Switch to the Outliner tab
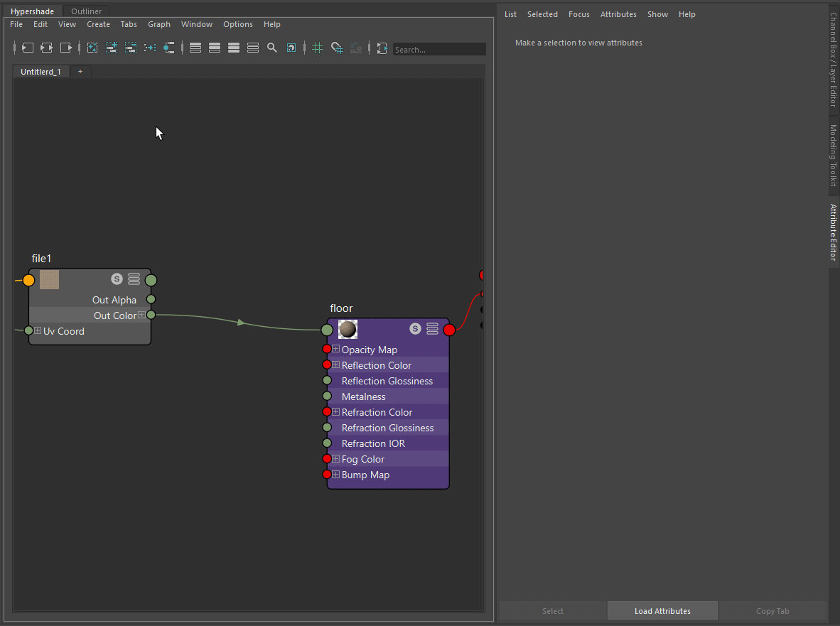 point(86,11)
